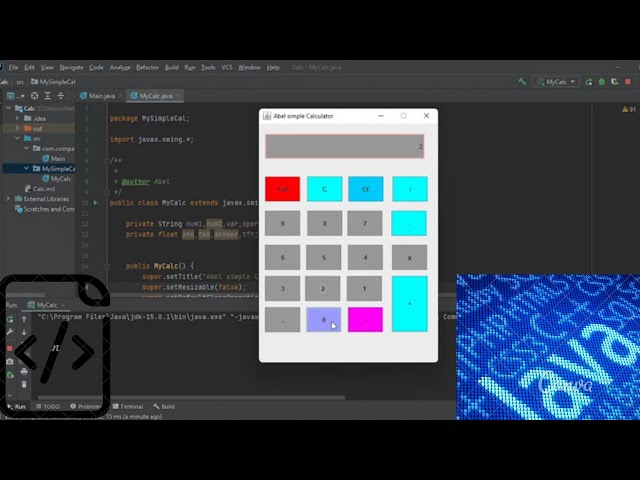Image resolution: width=640 pixels, height=480 pixels.
Task: Open the Refactor menu
Action: pos(147,67)
